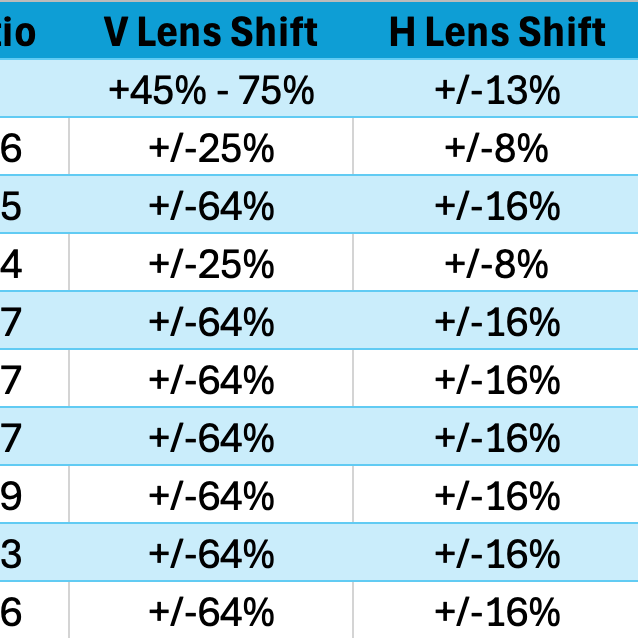Click "+/-16%" in the row ending in 3
The height and width of the screenshot is (638, 638).
[x=497, y=553]
